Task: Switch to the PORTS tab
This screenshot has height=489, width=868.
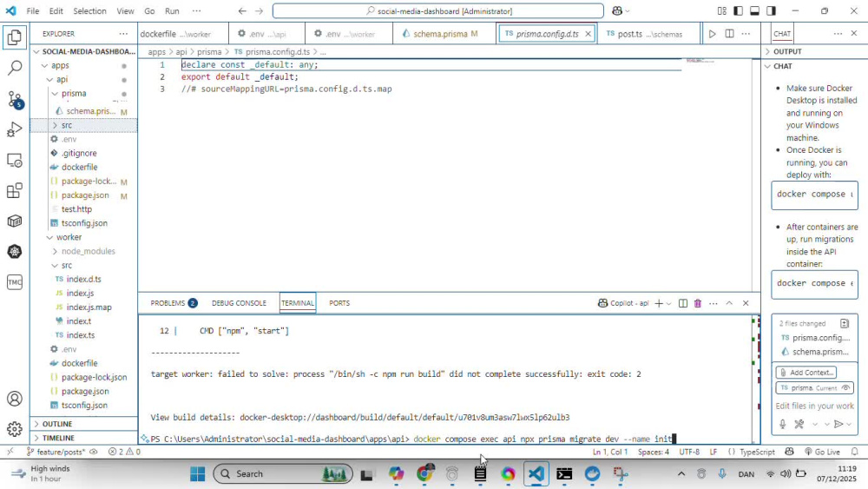Action: pyautogui.click(x=339, y=303)
